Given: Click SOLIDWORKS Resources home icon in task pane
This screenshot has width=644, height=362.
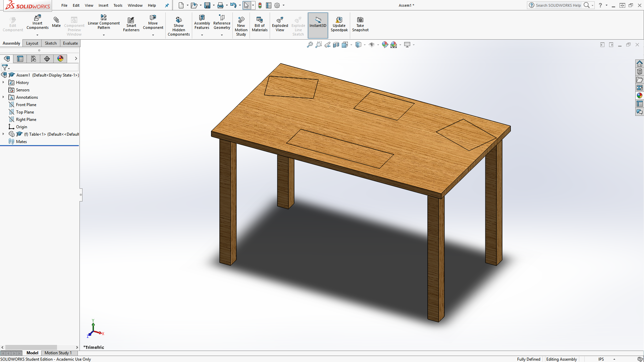Looking at the screenshot, I should (640, 63).
